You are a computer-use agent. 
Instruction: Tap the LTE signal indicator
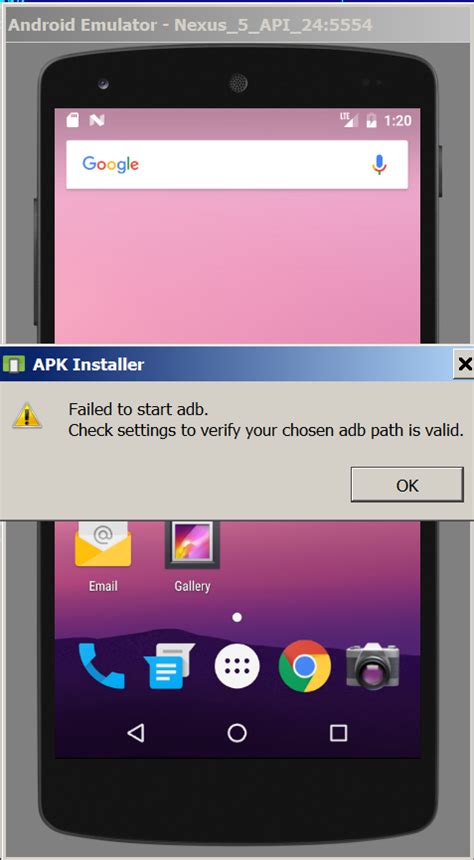coord(348,120)
